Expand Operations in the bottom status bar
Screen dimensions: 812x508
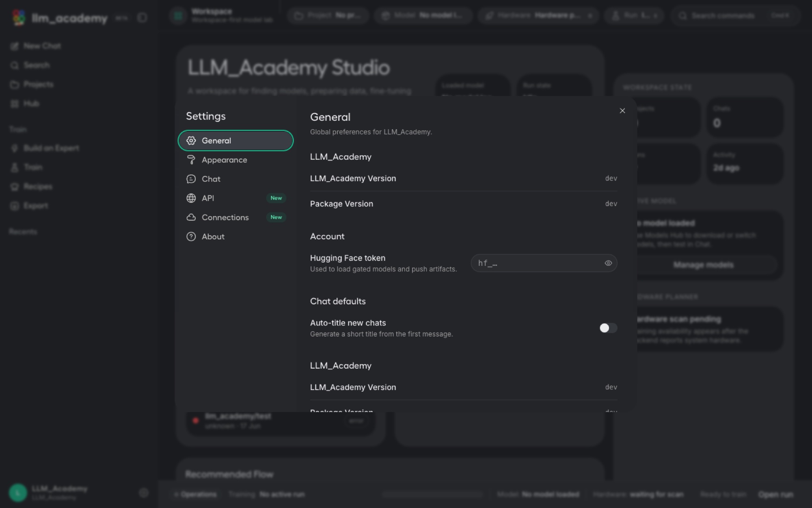pos(195,495)
